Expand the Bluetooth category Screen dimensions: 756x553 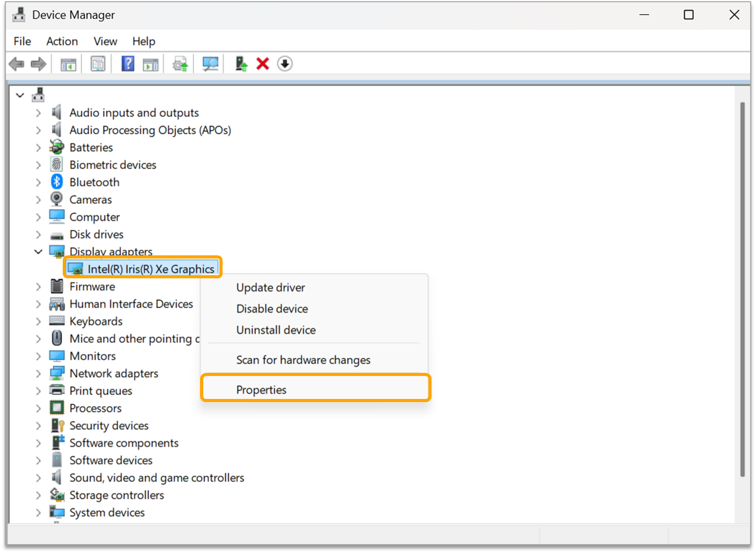38,182
